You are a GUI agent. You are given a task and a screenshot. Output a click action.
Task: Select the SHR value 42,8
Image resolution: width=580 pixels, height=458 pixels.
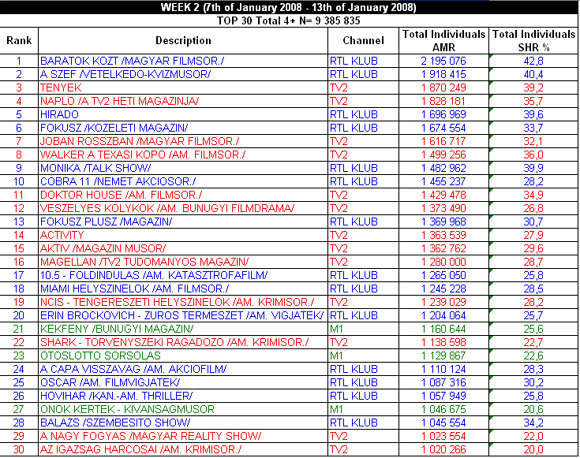click(x=534, y=61)
